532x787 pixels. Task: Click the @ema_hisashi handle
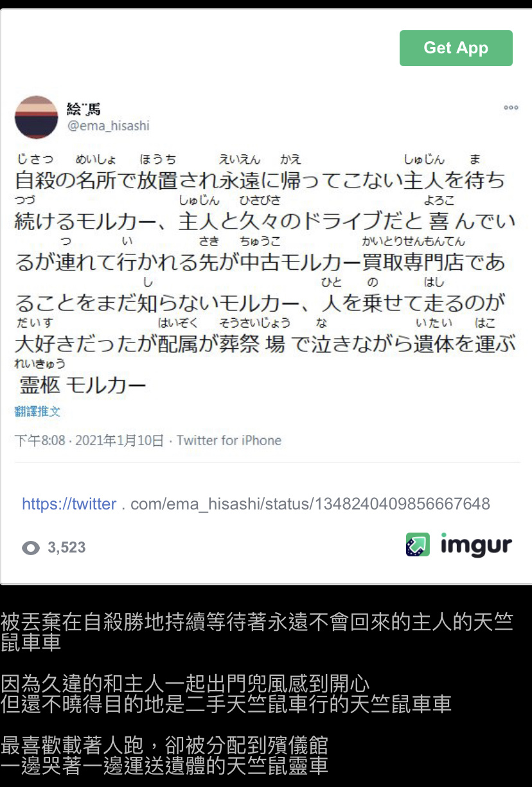pos(108,126)
